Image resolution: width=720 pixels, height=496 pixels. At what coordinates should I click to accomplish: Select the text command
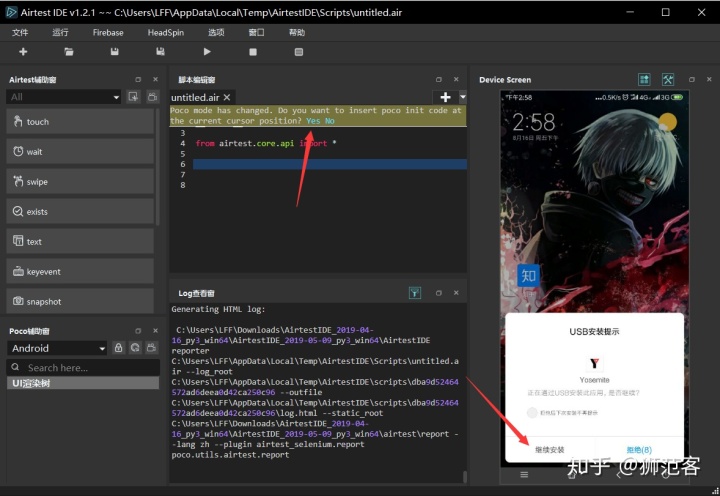80,241
